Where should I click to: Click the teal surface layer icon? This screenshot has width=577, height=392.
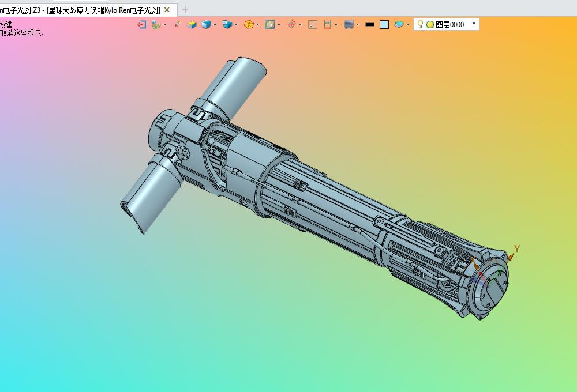399,25
